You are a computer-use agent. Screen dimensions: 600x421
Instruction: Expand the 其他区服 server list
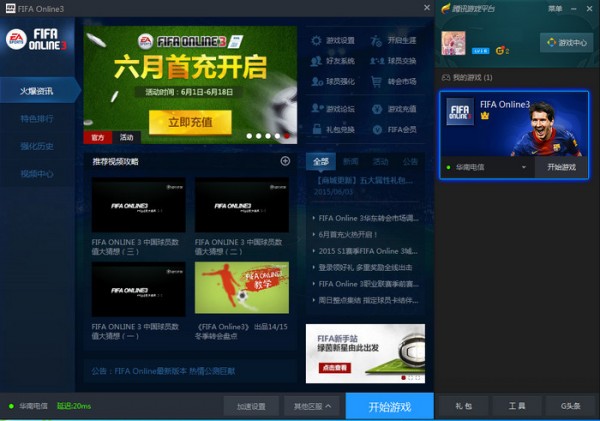[312, 406]
